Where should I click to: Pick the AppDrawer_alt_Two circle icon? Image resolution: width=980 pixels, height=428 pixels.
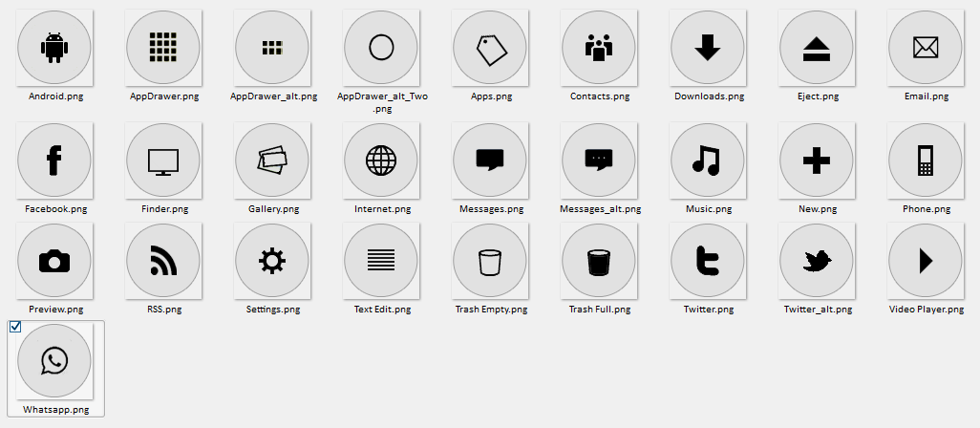point(380,48)
